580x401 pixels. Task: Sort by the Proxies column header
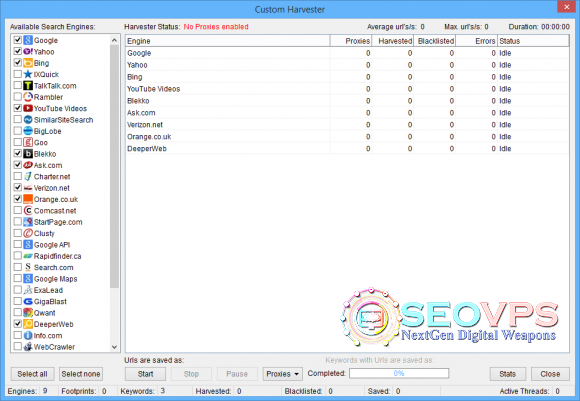[x=351, y=41]
